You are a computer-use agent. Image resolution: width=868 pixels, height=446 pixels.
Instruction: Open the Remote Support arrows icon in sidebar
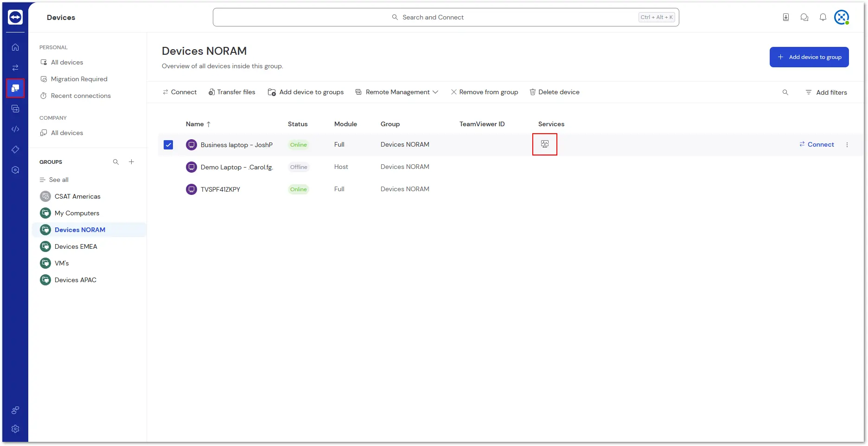click(x=15, y=68)
